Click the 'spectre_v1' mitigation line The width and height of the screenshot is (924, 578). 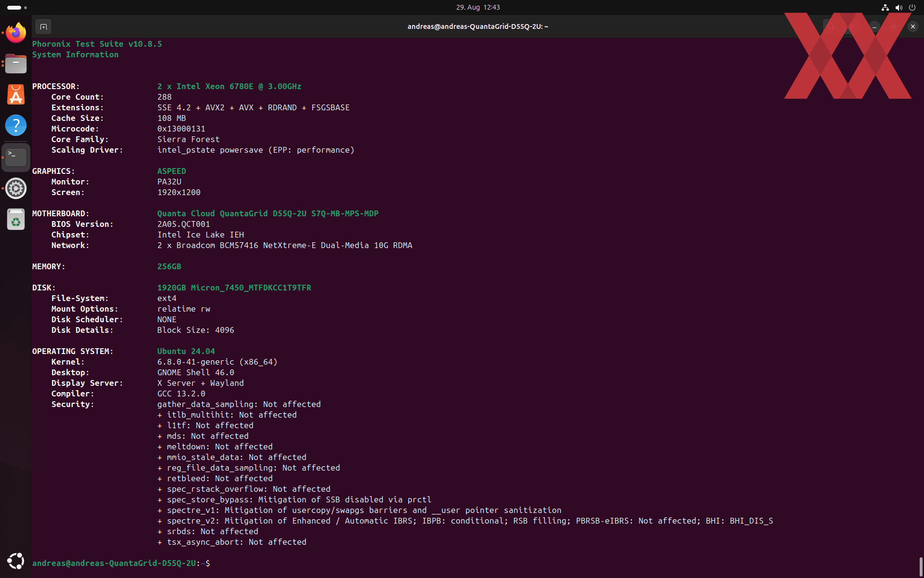click(359, 510)
